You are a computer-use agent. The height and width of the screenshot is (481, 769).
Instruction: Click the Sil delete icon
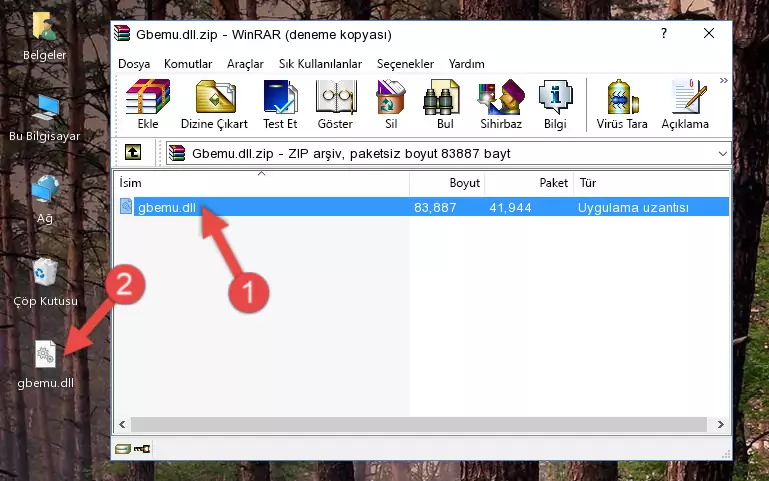[x=391, y=104]
